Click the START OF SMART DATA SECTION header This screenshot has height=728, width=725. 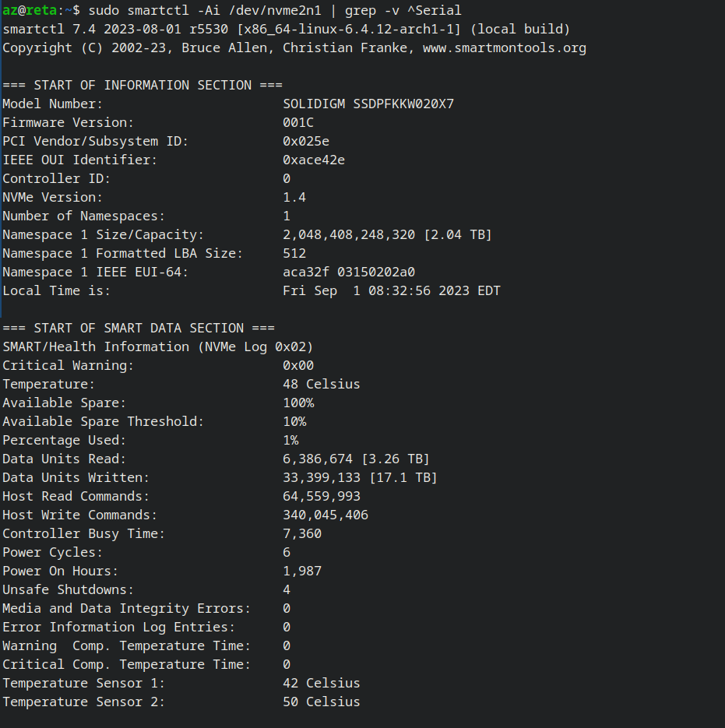(139, 328)
